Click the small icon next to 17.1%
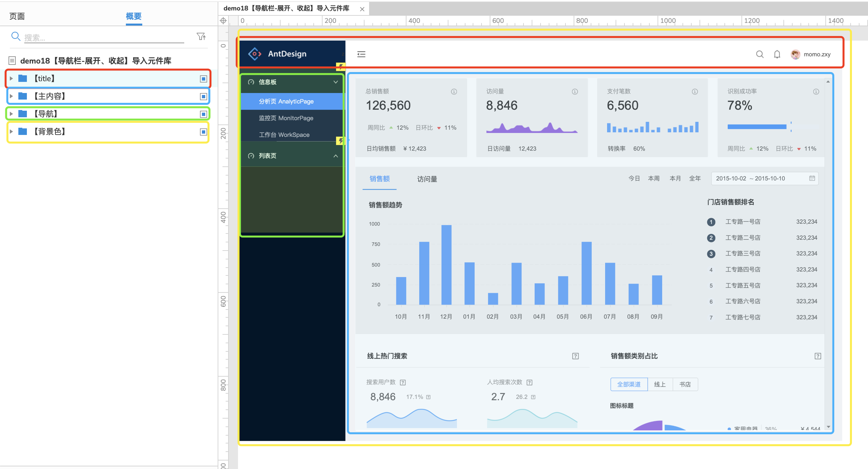 tap(428, 397)
